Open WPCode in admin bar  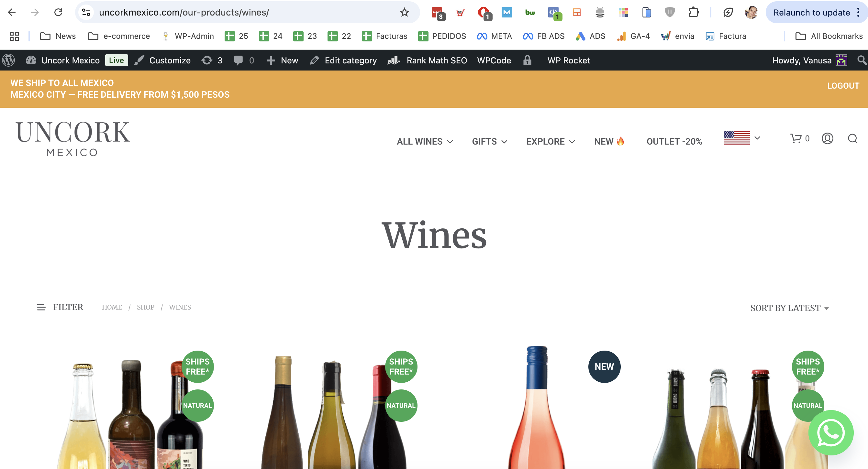[x=494, y=60]
